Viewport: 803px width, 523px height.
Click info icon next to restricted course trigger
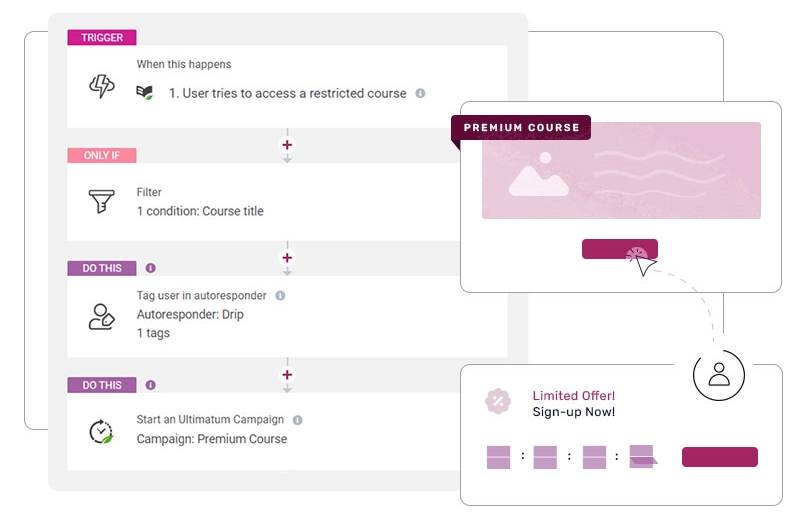[x=420, y=93]
